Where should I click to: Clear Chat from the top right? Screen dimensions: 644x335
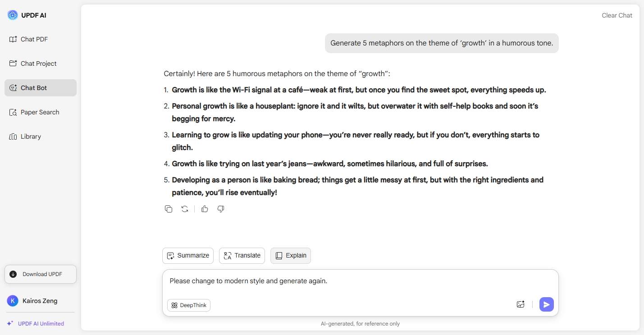(x=617, y=15)
